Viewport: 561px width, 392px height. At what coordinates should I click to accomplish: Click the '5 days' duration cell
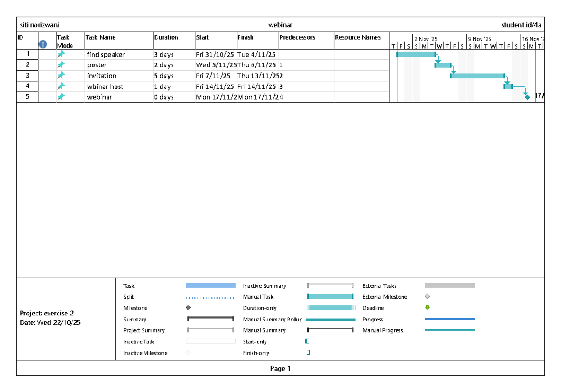click(174, 76)
